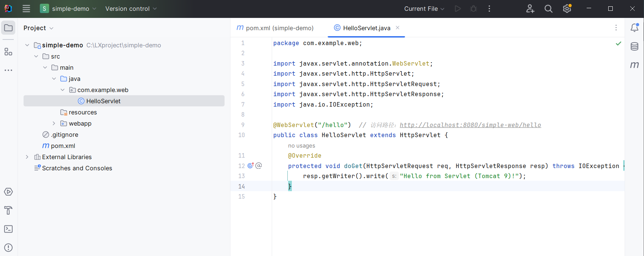Open the Database tool window

[635, 46]
